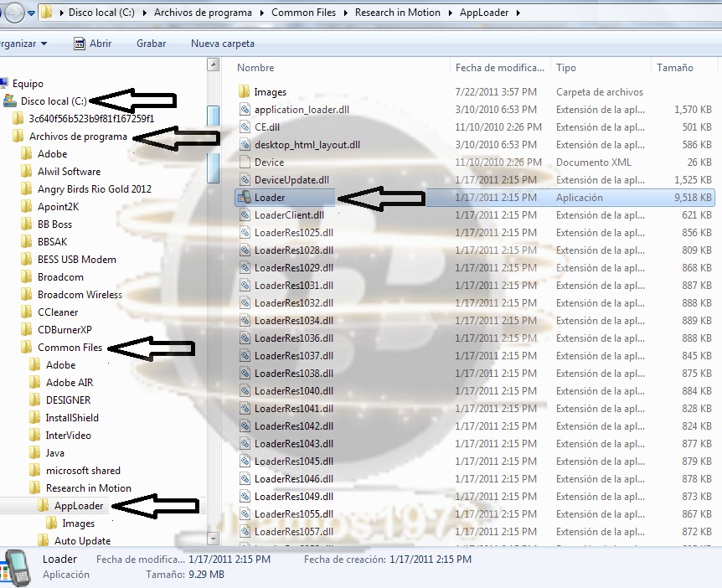This screenshot has width=722, height=588.
Task: Select InstallShield folder in tree
Action: click(72, 418)
